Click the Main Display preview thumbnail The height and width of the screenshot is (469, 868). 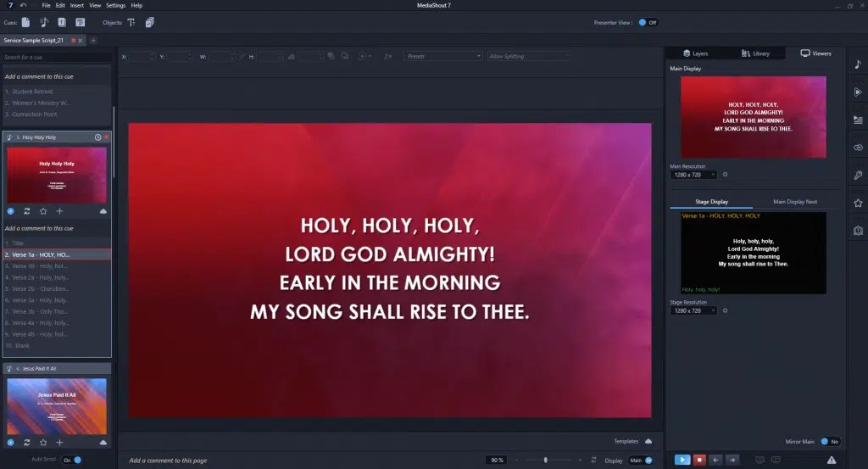(753, 117)
